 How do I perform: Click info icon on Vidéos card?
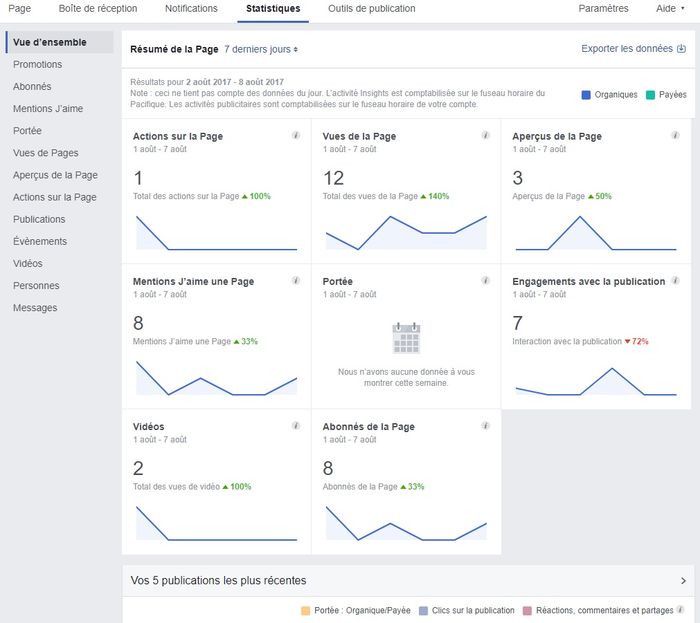pos(296,426)
